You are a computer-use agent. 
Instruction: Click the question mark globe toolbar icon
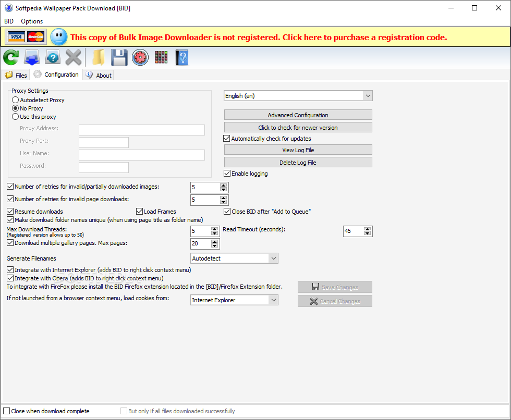pos(53,58)
